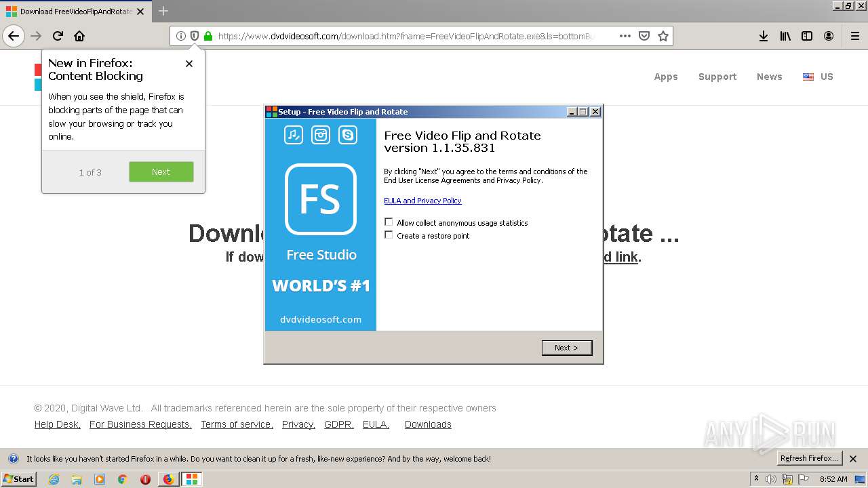The height and width of the screenshot is (488, 868).
Task: Open the News menu item
Action: point(770,77)
